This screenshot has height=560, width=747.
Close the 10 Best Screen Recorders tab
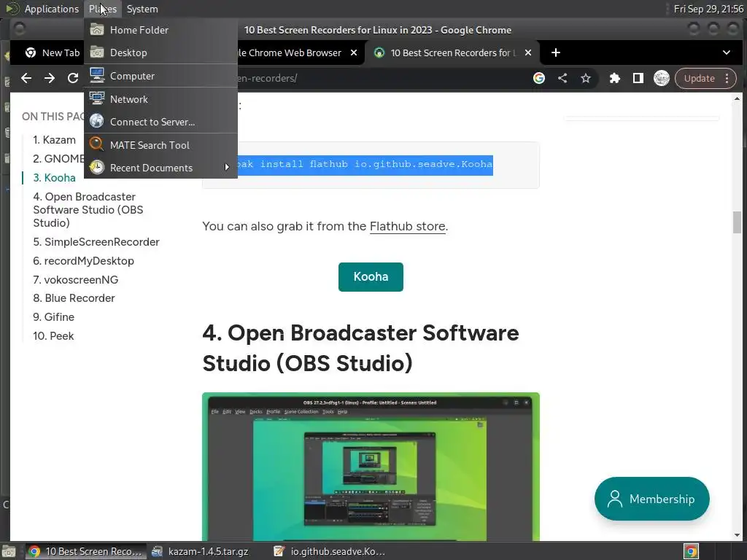tap(528, 52)
